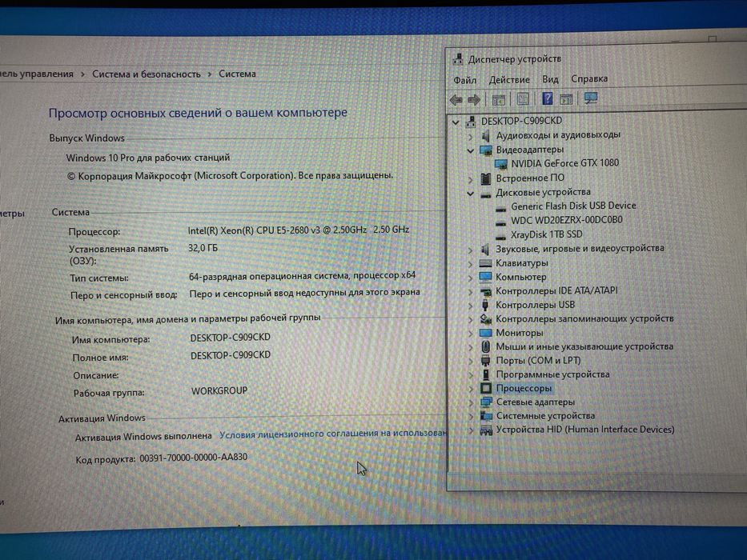747x560 pixels.
Task: Click the Back arrow in Device Manager toolbar
Action: (456, 100)
